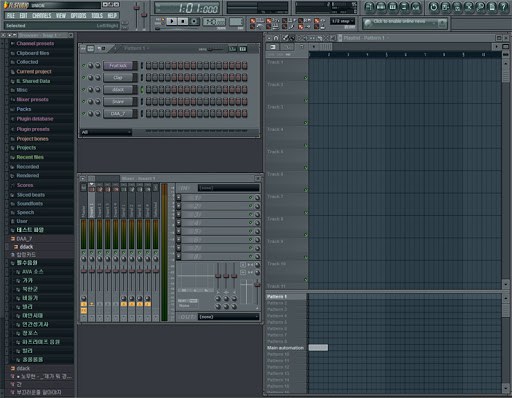Viewport: 512px width, 398px height.
Task: Select Pattern 1 in the Playlist pattern list
Action: coord(286,296)
